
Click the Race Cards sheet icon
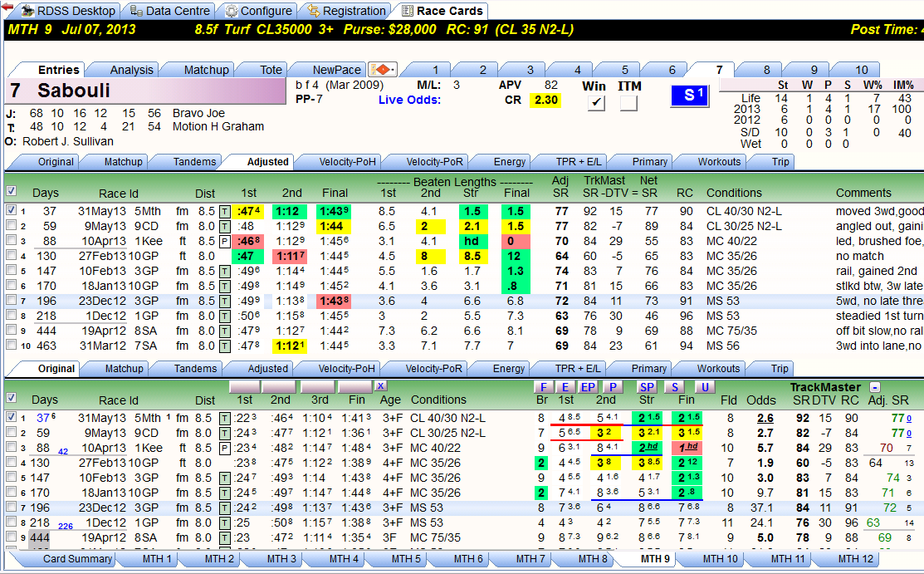point(407,11)
